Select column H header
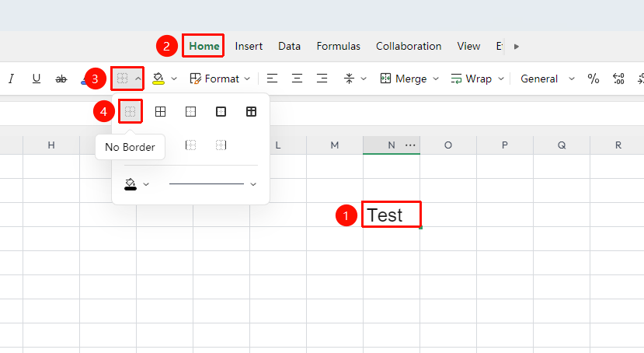The image size is (644, 353). coord(51,145)
